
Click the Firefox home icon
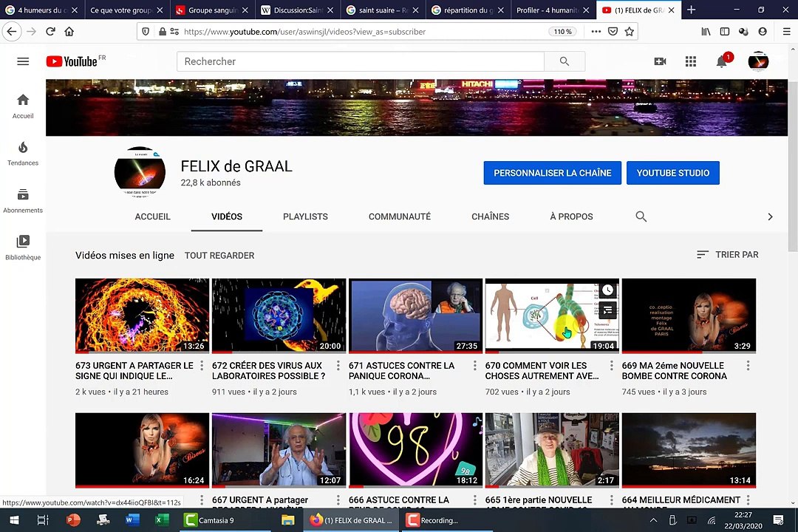(x=69, y=32)
